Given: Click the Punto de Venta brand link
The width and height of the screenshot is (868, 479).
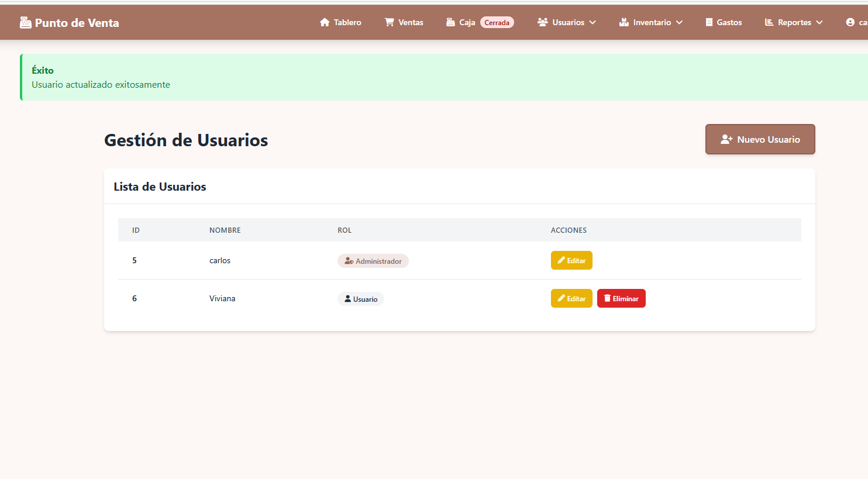Looking at the screenshot, I should (77, 23).
